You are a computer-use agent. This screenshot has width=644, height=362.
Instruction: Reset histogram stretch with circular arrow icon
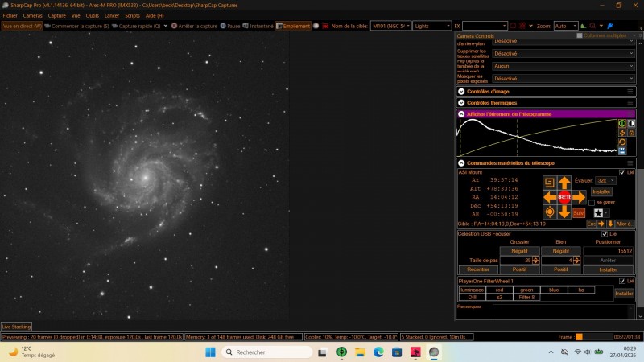tap(622, 142)
